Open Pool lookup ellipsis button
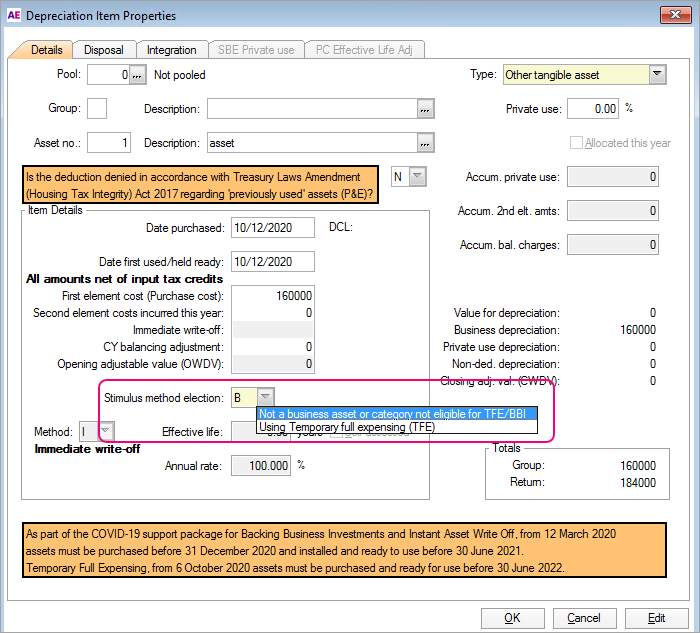Screen dimensions: 700x633 [138, 75]
